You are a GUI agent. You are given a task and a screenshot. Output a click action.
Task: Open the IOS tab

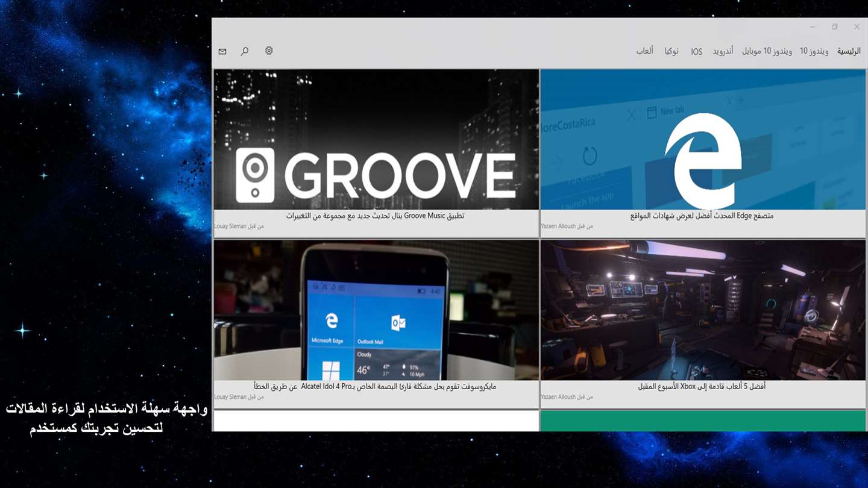[697, 52]
